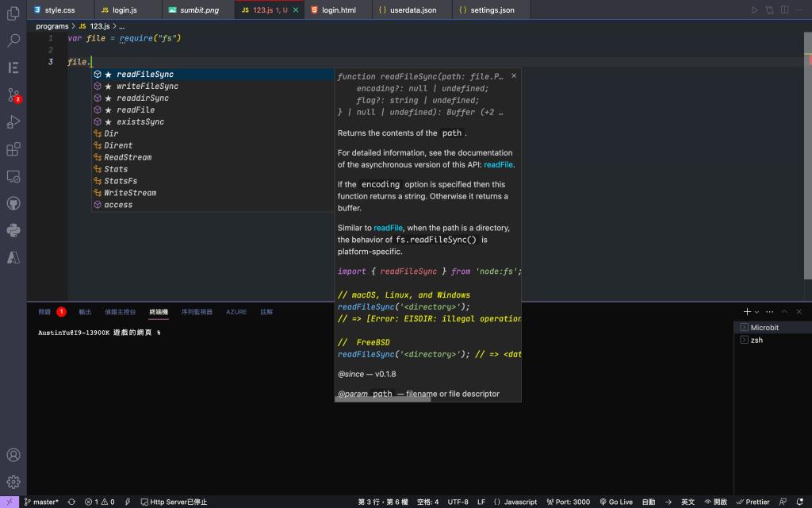Open the AZURE panel tab
Image resolution: width=812 pixels, height=508 pixels.
(236, 311)
